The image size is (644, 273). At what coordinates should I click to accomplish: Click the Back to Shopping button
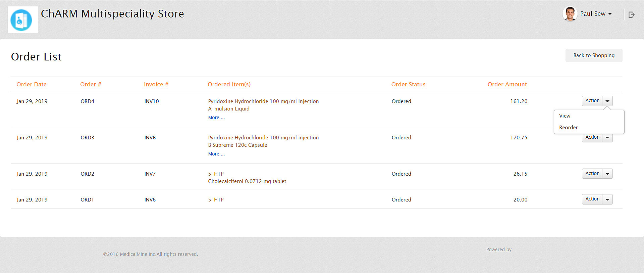(x=594, y=55)
